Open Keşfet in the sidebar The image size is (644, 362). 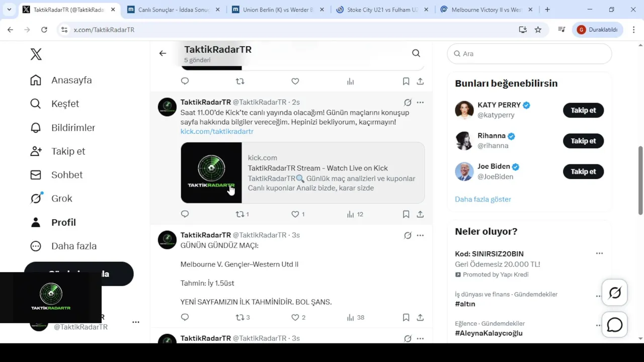[54, 104]
